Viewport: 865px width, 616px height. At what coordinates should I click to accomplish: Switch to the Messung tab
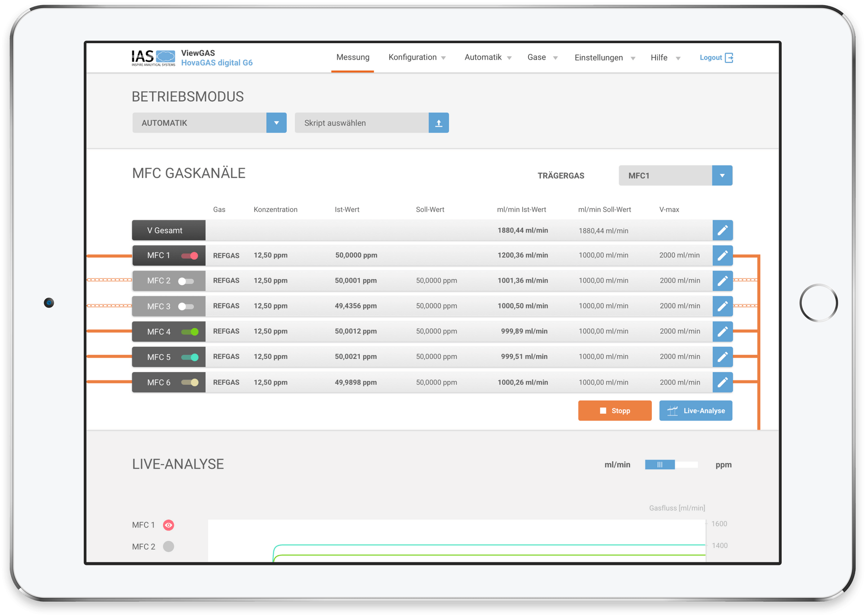[352, 57]
